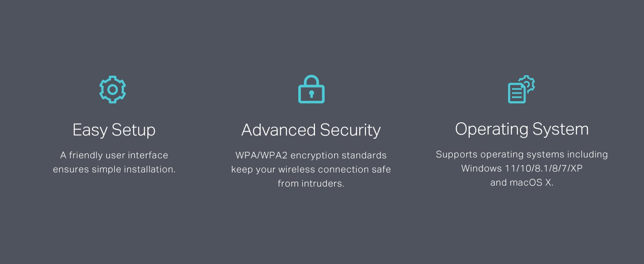Click the padlock's shackle loop
Viewport: 644px width, 264px height.
tap(311, 80)
